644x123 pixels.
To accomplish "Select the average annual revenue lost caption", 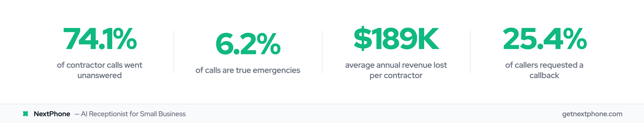I will click(396, 70).
